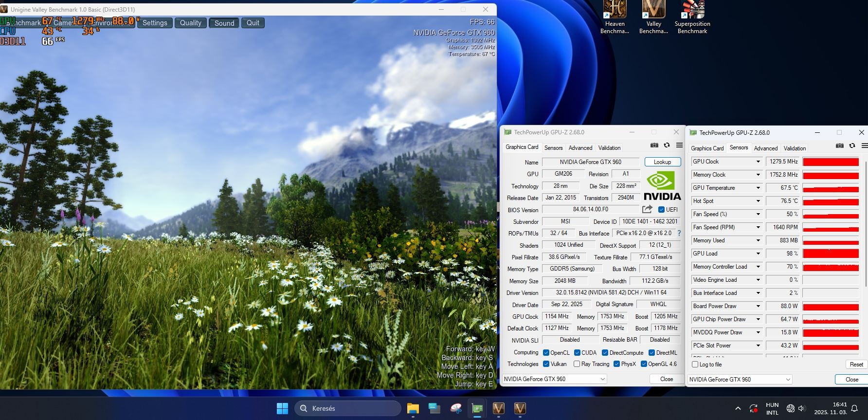Click the BIOS share/export icon
The image size is (868, 420).
(647, 209)
